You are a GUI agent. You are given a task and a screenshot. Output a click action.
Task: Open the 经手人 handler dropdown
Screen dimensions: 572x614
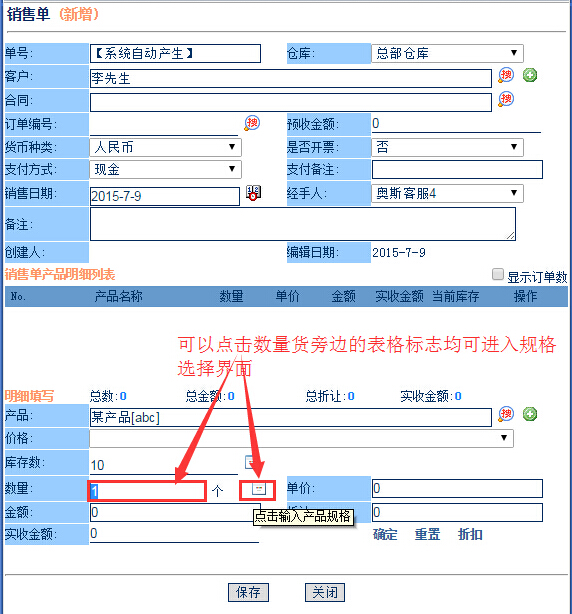[x=447, y=193]
